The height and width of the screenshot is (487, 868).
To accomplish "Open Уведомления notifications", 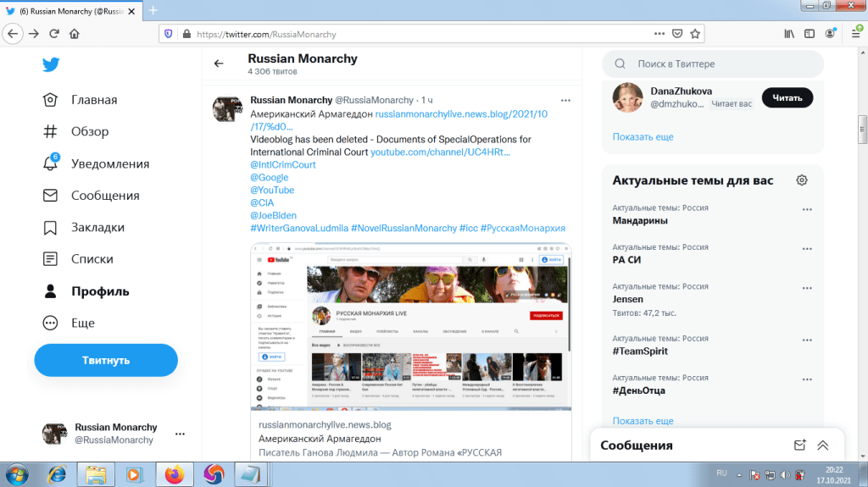I will 97,163.
